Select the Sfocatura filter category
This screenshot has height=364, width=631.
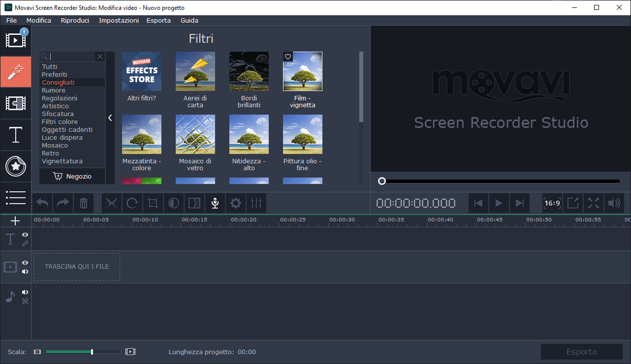[x=58, y=114]
